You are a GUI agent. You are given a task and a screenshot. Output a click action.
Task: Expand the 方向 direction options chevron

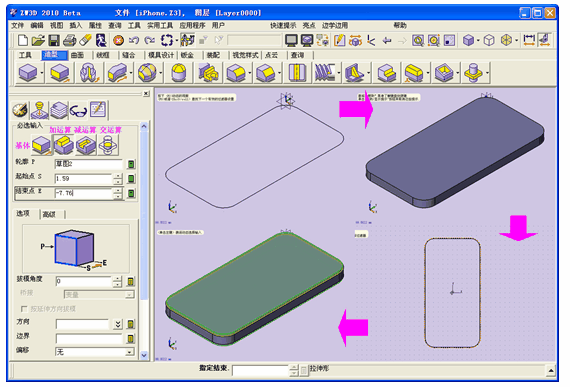(118, 324)
